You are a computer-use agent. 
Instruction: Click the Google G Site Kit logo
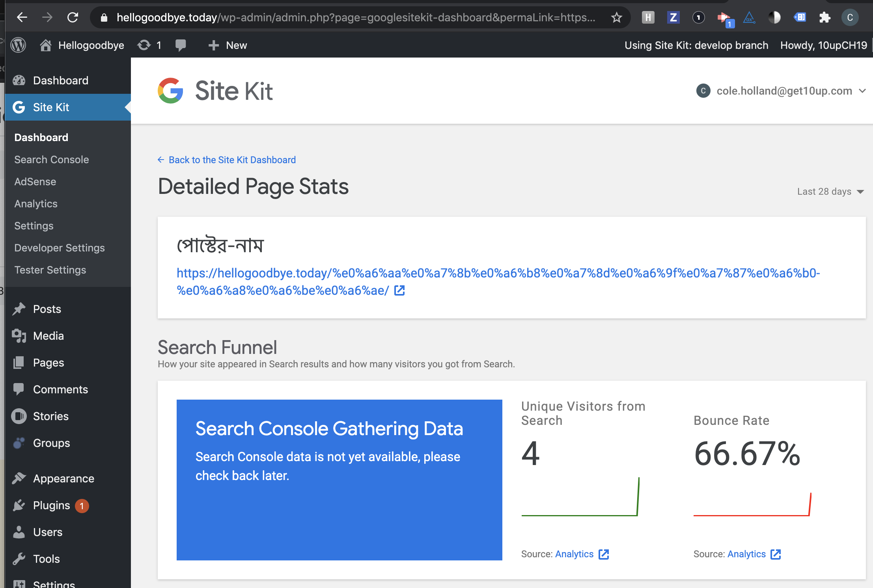(170, 91)
